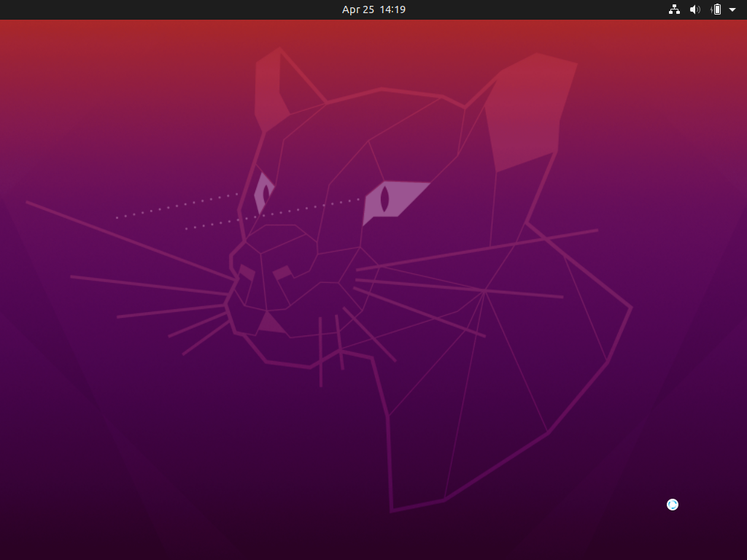
Task: Open the clock and calendar panel
Action: tap(373, 9)
